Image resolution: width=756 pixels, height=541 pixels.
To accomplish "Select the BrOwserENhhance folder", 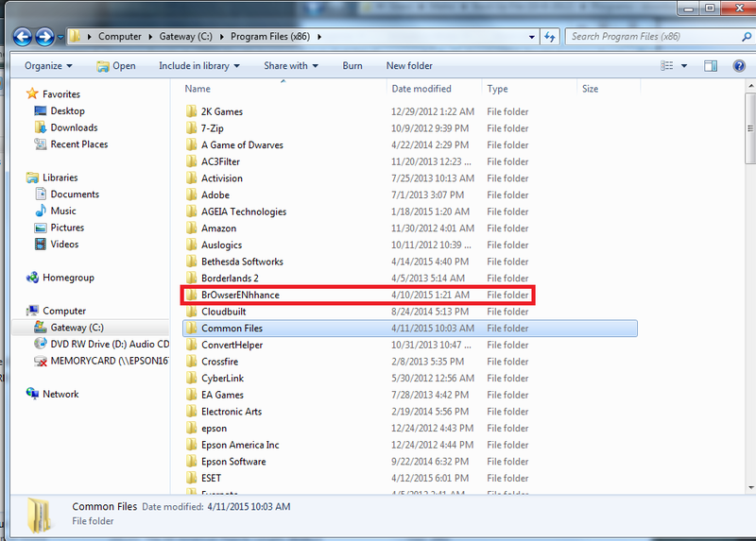I will tap(410, 295).
